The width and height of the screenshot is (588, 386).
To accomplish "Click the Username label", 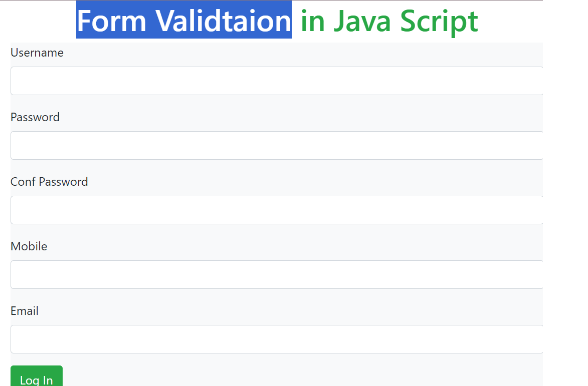I will [37, 53].
